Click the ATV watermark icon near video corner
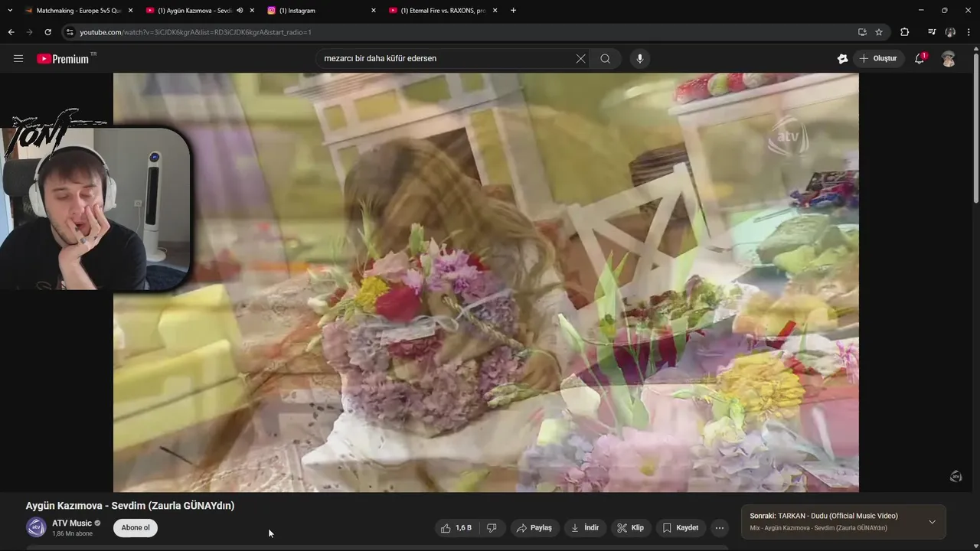This screenshot has width=980, height=551. click(955, 477)
